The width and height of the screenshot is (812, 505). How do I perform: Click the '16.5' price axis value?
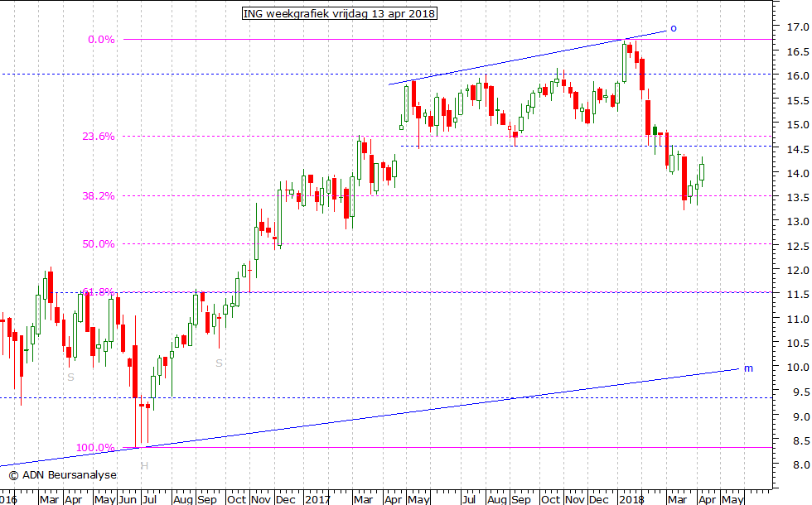point(798,51)
